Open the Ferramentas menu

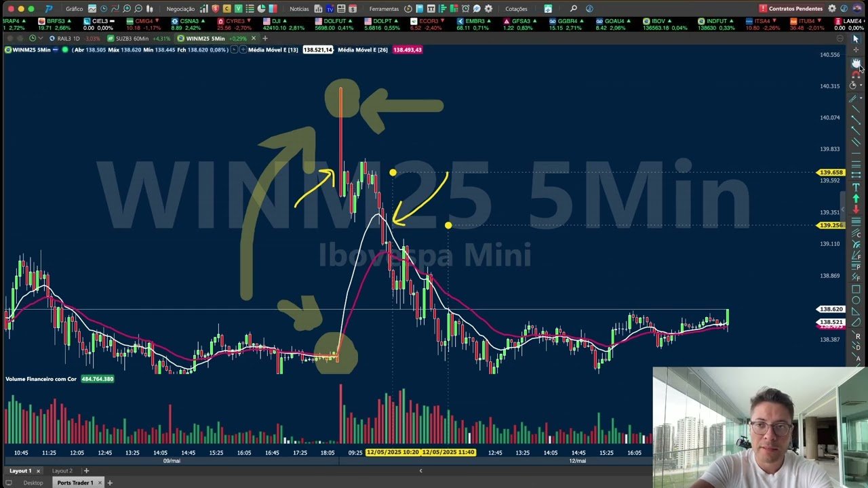[384, 9]
